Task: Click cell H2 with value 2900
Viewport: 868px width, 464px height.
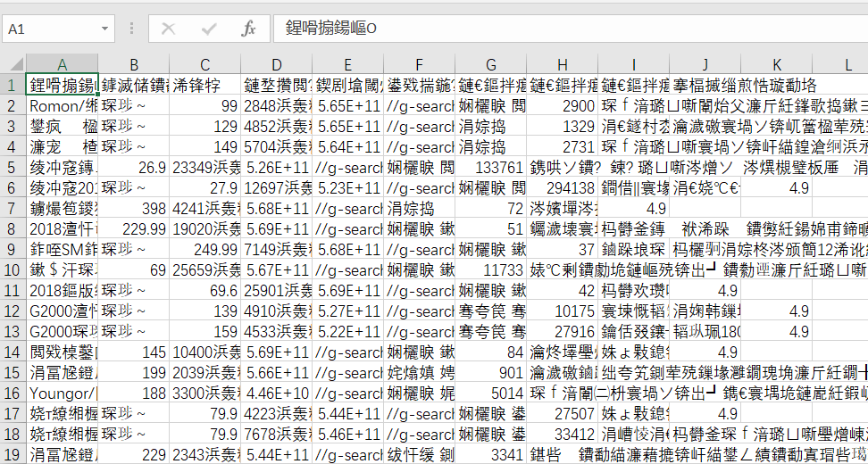Action: point(562,105)
